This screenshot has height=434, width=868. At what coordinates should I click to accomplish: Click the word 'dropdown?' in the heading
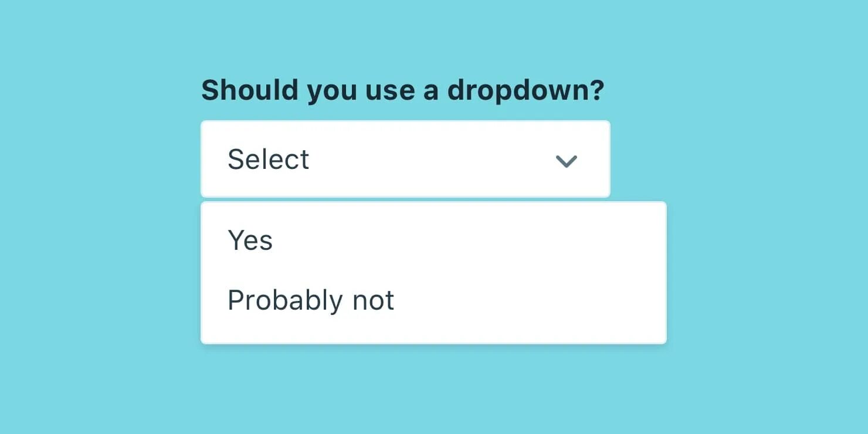pyautogui.click(x=525, y=90)
